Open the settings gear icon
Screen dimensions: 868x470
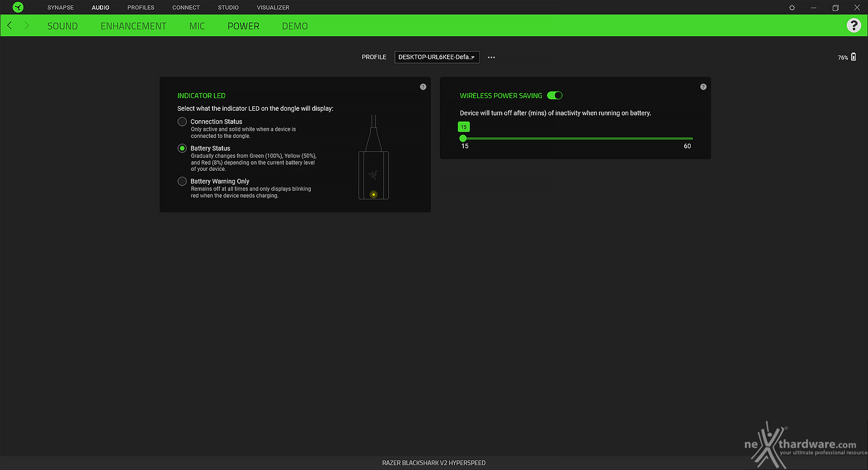coord(792,8)
